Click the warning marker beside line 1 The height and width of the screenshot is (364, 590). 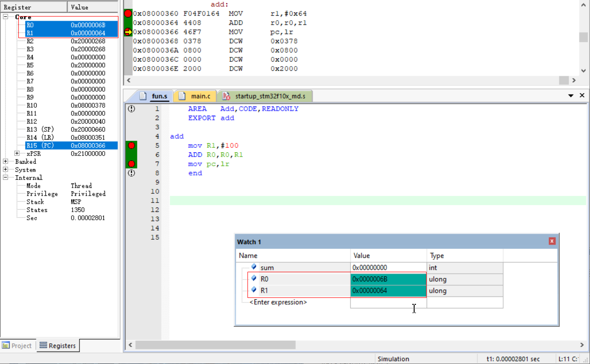click(x=131, y=109)
